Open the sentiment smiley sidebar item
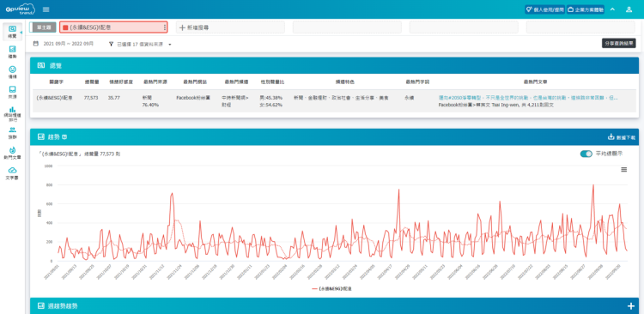644x314 pixels. [12, 72]
